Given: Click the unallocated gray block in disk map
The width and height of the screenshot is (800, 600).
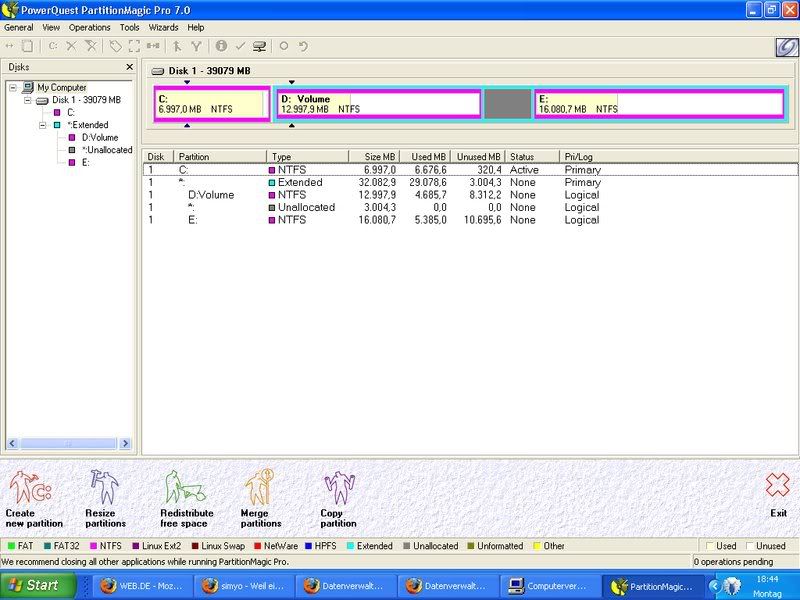Looking at the screenshot, I should pos(508,104).
